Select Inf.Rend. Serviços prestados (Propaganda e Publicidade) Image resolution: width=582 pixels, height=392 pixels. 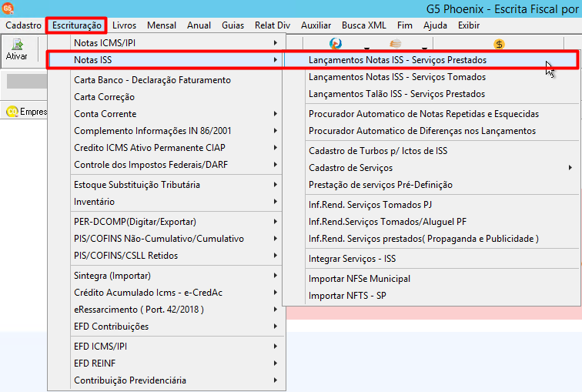tap(431, 239)
